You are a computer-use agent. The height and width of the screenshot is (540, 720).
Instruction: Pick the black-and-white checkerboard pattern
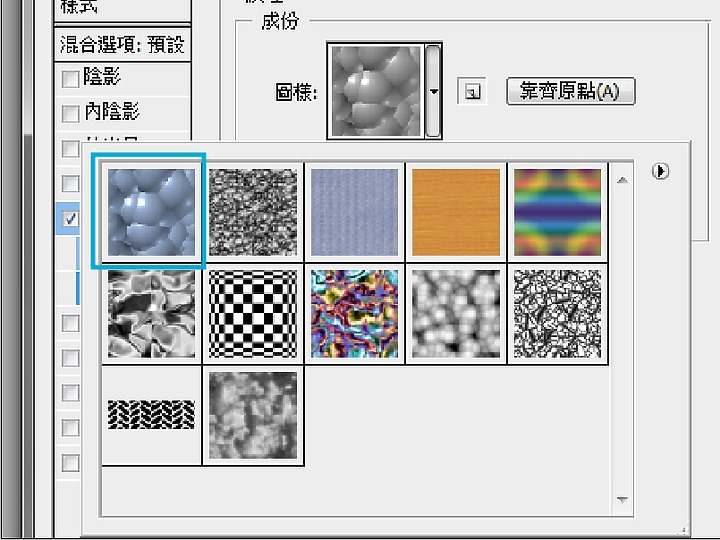pos(253,314)
